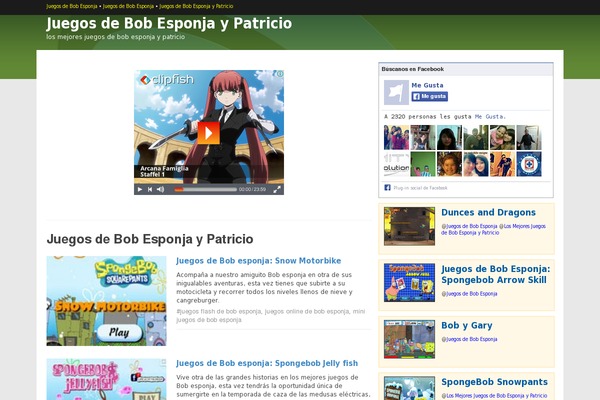Click the SpongeBob Snowpants thumbnail
Viewport: 600px width, 400px height.
click(409, 388)
